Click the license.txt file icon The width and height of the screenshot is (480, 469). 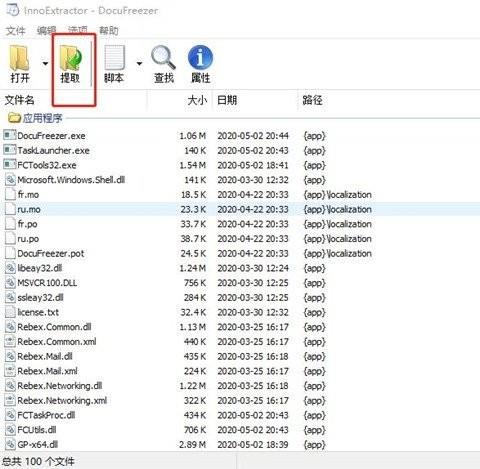click(10, 312)
